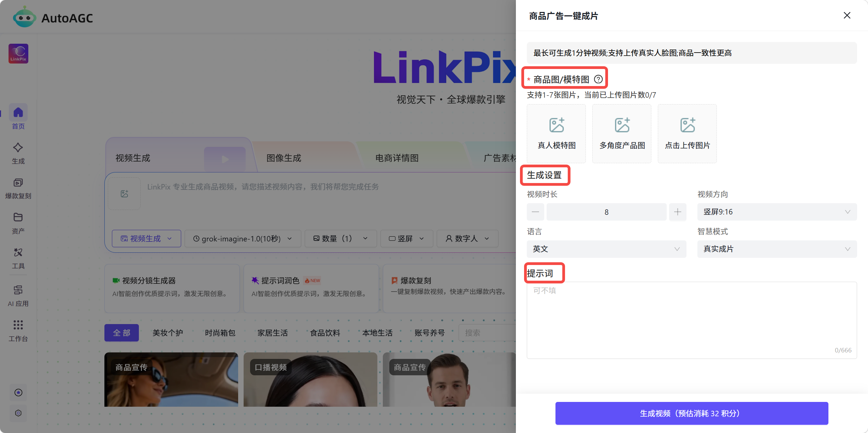Select the 美妆个护 category
Screen dimensions: 868x433
[x=168, y=333]
